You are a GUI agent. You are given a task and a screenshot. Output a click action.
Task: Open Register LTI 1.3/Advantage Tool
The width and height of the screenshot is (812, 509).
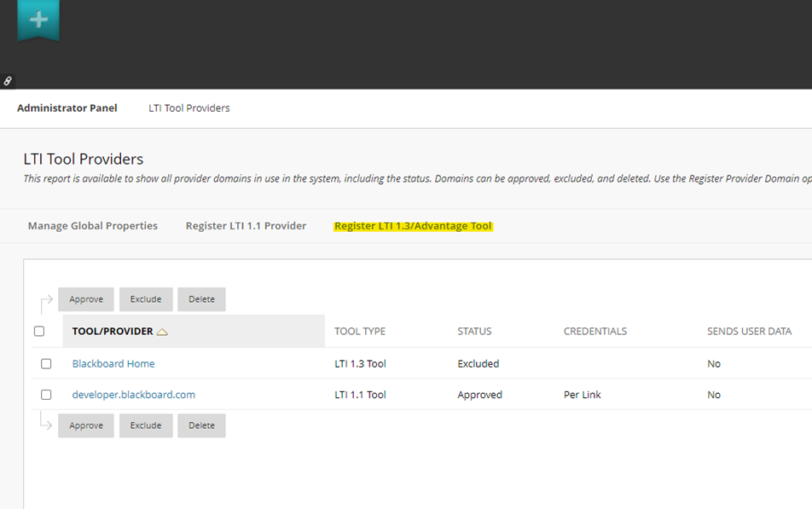click(x=413, y=226)
